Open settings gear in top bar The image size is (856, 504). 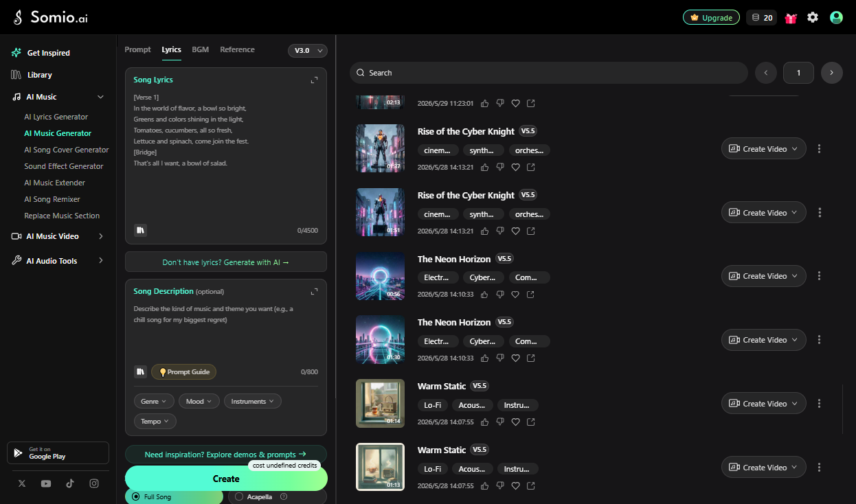(813, 17)
